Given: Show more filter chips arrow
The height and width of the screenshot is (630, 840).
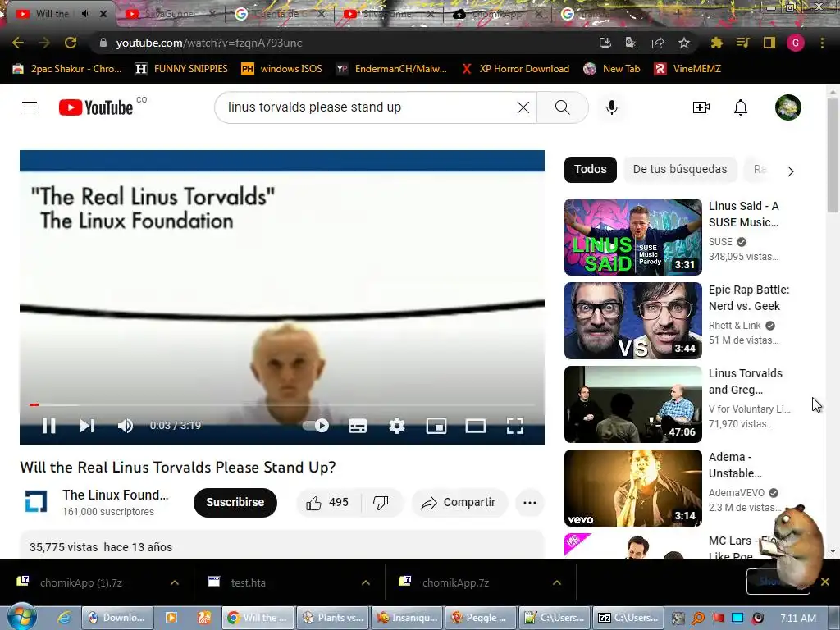Looking at the screenshot, I should [x=791, y=171].
